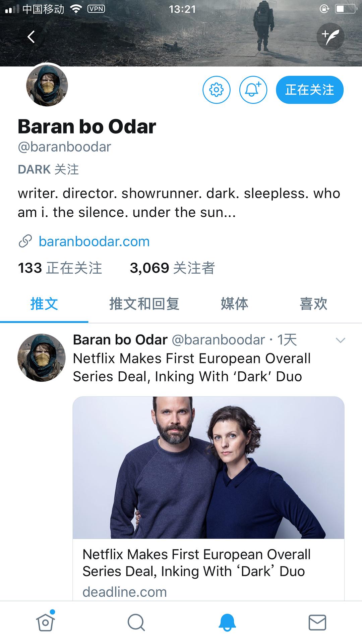Compose a new tweet with quill icon
This screenshot has width=362, height=644.
click(x=330, y=36)
